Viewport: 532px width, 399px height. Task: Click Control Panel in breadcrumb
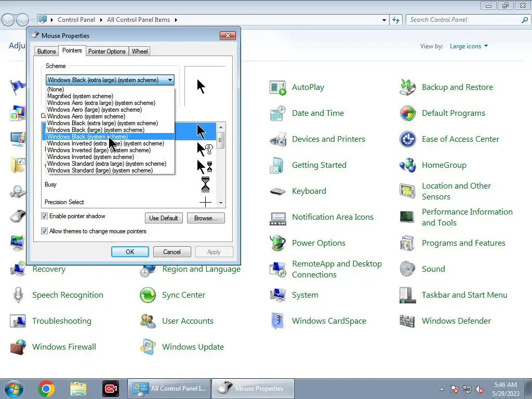tap(76, 20)
